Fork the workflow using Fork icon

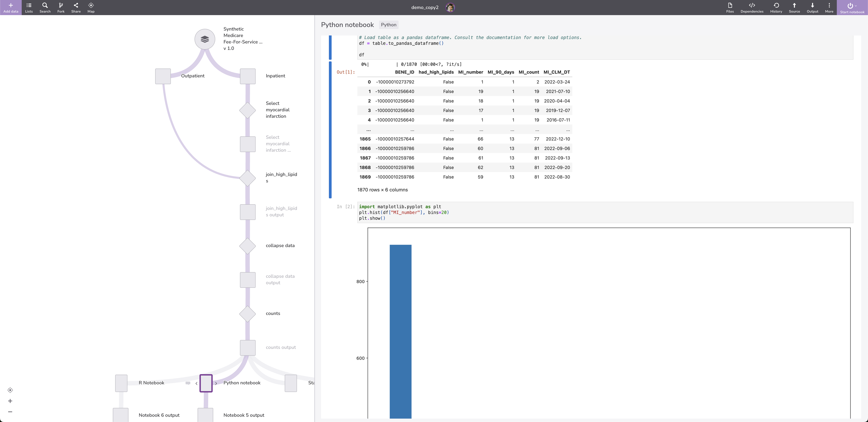coord(61,5)
